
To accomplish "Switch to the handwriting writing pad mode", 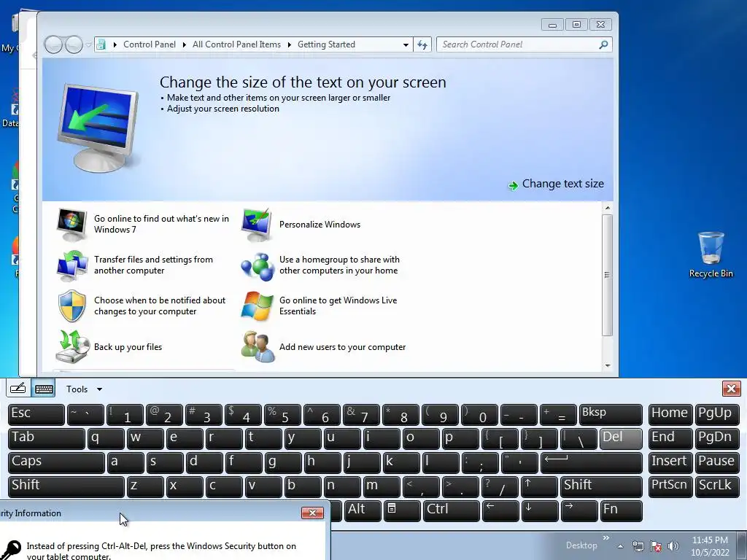I will 18,389.
